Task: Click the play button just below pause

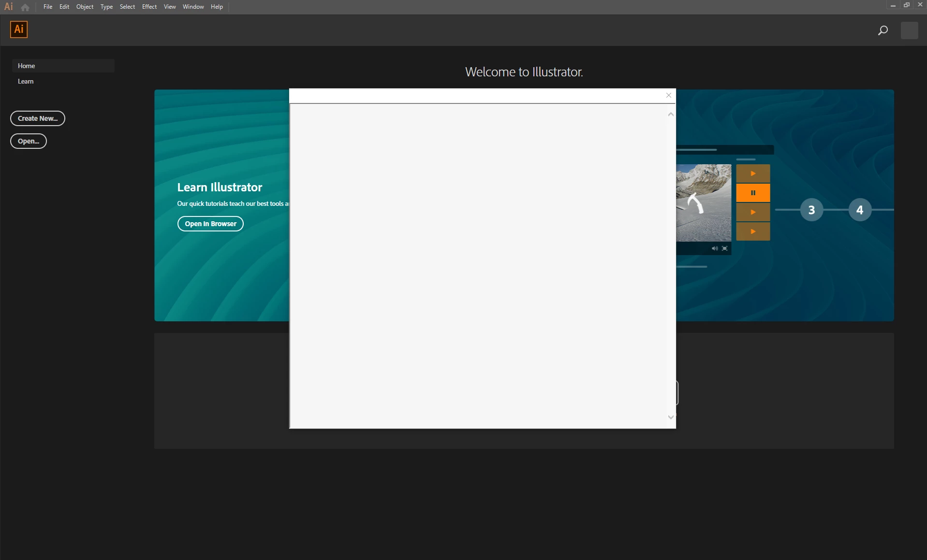Action: click(753, 212)
